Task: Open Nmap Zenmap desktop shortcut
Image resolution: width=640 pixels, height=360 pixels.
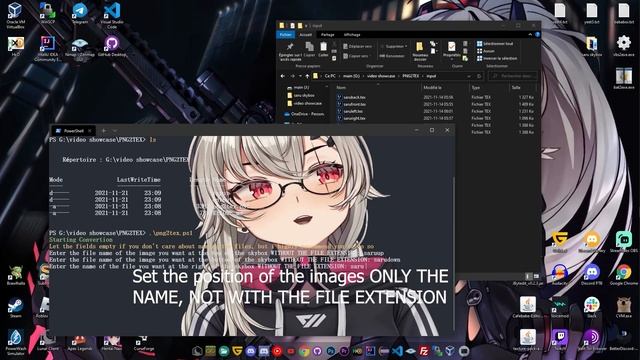Action: (x=80, y=48)
